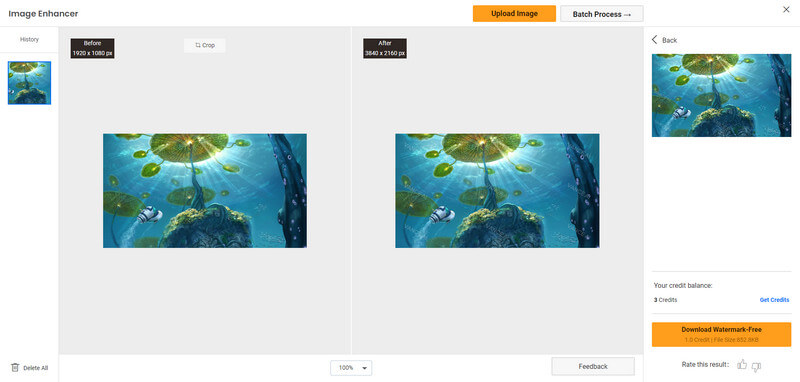Image resolution: width=800 pixels, height=382 pixels.
Task: Click the '3 Credits' balance text
Action: pyautogui.click(x=665, y=300)
